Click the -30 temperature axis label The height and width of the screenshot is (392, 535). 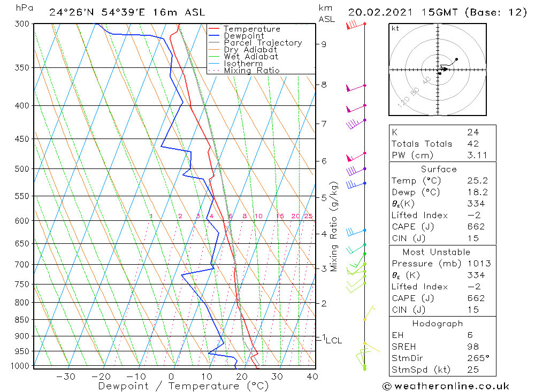(x=66, y=376)
